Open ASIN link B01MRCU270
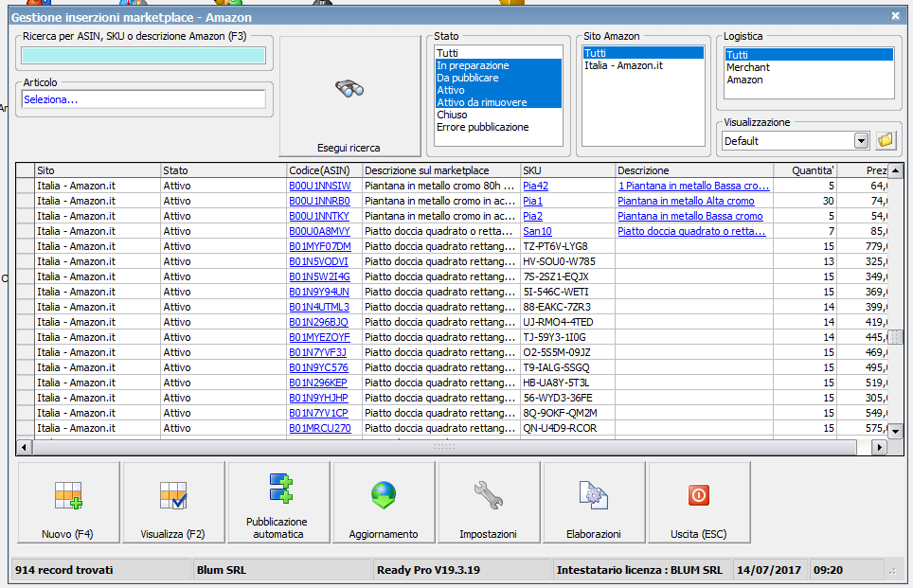The width and height of the screenshot is (913, 588). click(320, 428)
